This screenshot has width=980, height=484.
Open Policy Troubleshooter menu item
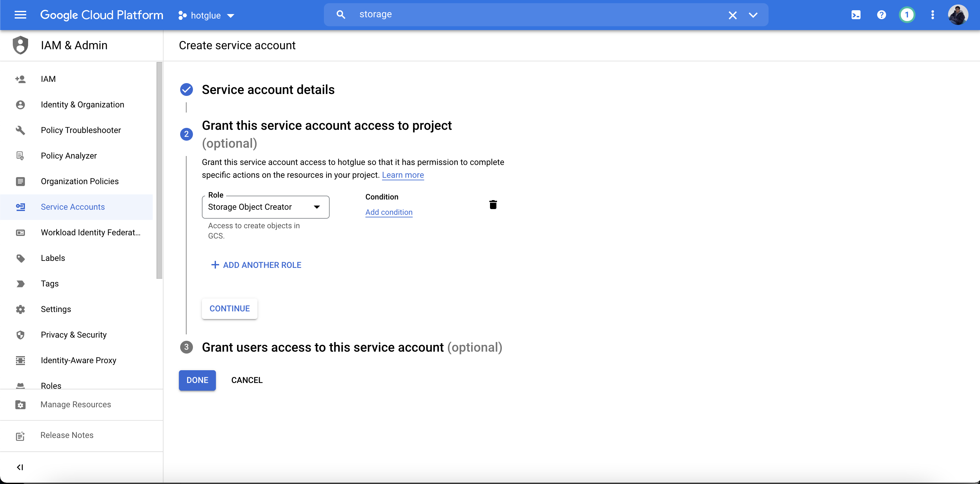pyautogui.click(x=80, y=130)
